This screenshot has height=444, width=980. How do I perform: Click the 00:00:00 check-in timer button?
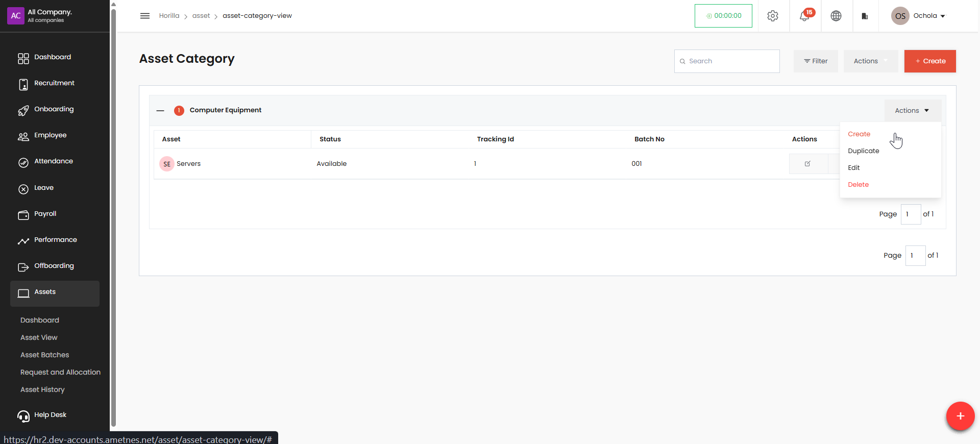coord(723,16)
